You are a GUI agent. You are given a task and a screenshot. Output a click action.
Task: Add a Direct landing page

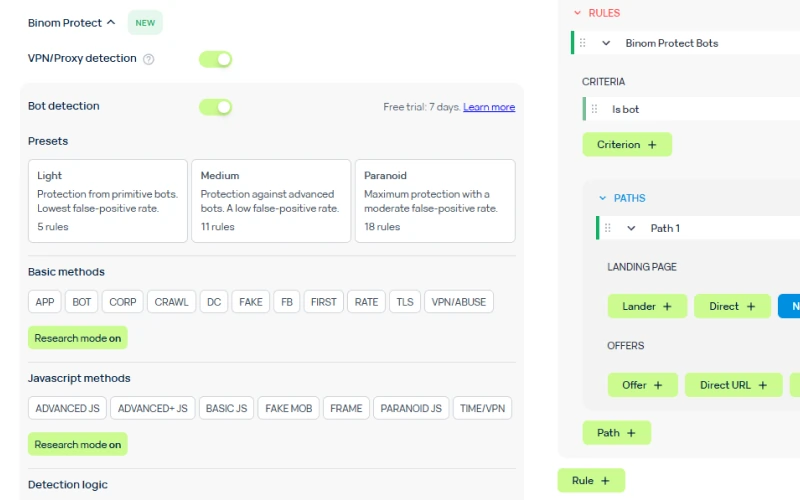(x=732, y=307)
